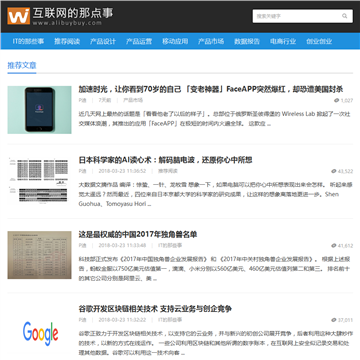
Task: Open the 产品设计 nav item
Action: (x=103, y=41)
